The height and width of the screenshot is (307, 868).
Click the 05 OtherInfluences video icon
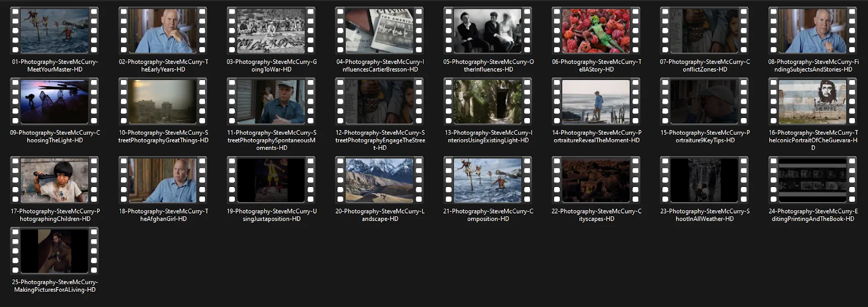click(488, 31)
